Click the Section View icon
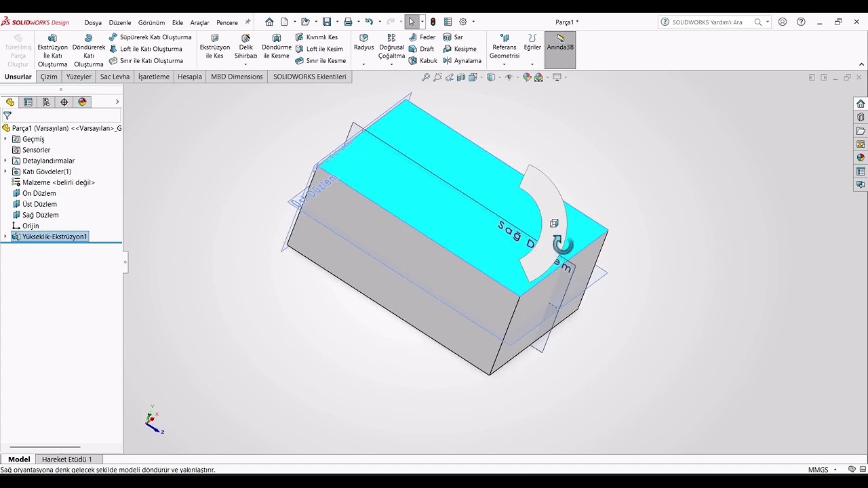 click(461, 77)
